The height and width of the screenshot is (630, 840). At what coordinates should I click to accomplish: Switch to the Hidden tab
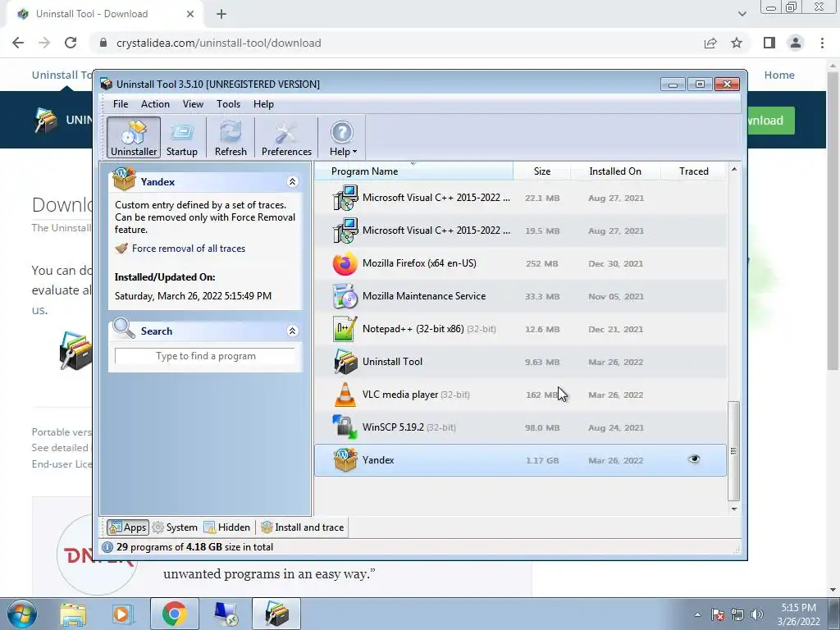pyautogui.click(x=227, y=527)
